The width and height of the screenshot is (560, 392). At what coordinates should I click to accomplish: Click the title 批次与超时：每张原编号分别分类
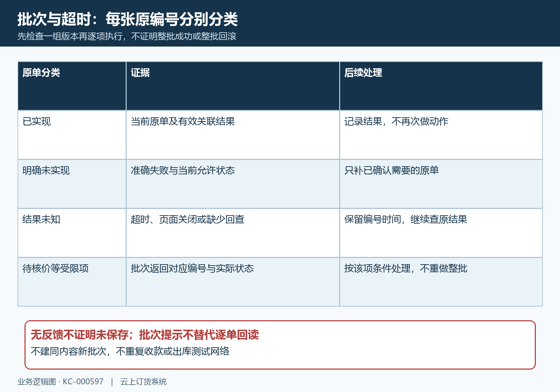click(x=128, y=19)
